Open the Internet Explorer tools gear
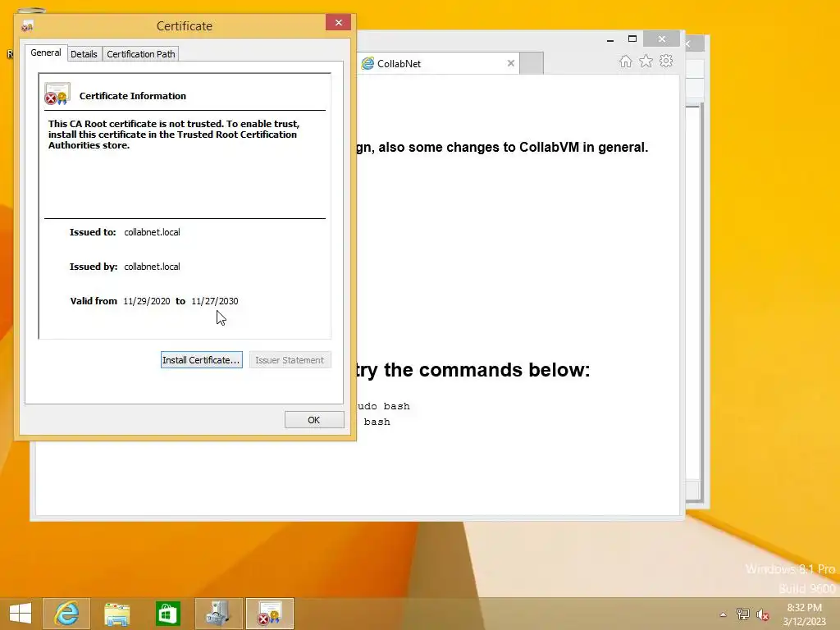The image size is (840, 630). 666,61
